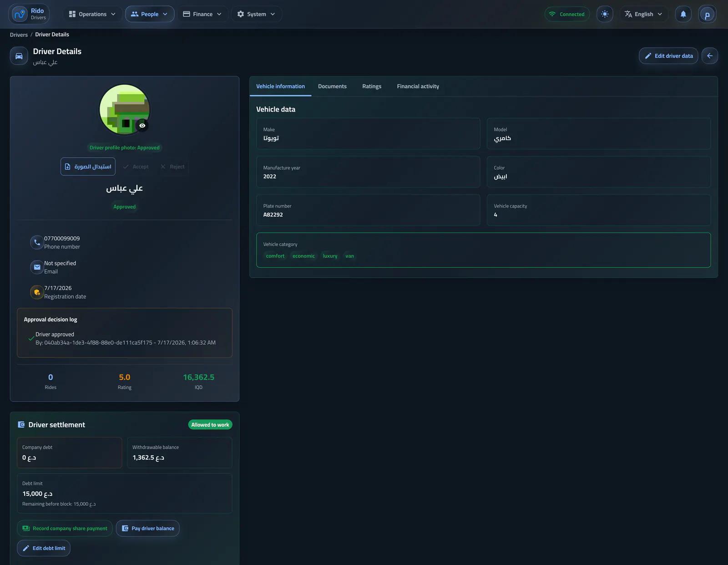Click the Rides count 0
The width and height of the screenshot is (728, 565).
(51, 377)
